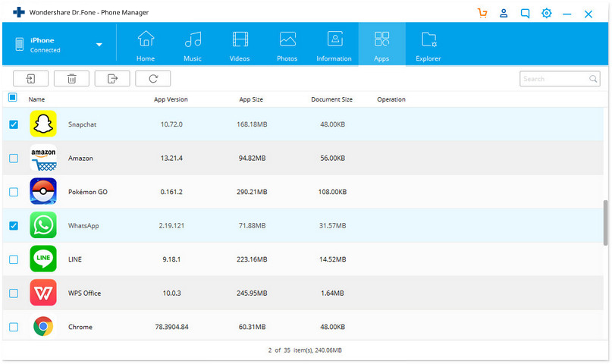
Task: Sort by the App Size column header
Action: click(251, 99)
